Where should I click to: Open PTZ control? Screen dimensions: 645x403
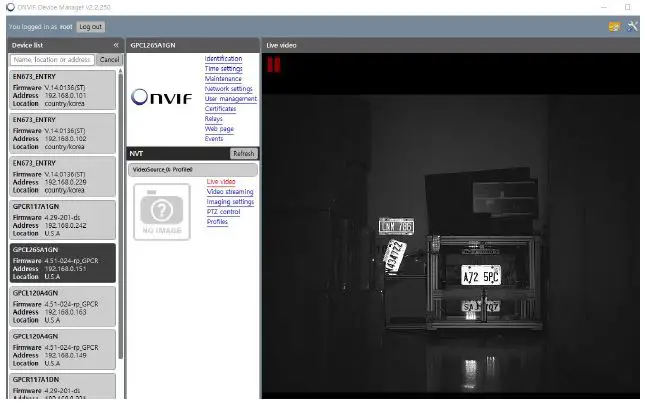tap(223, 212)
